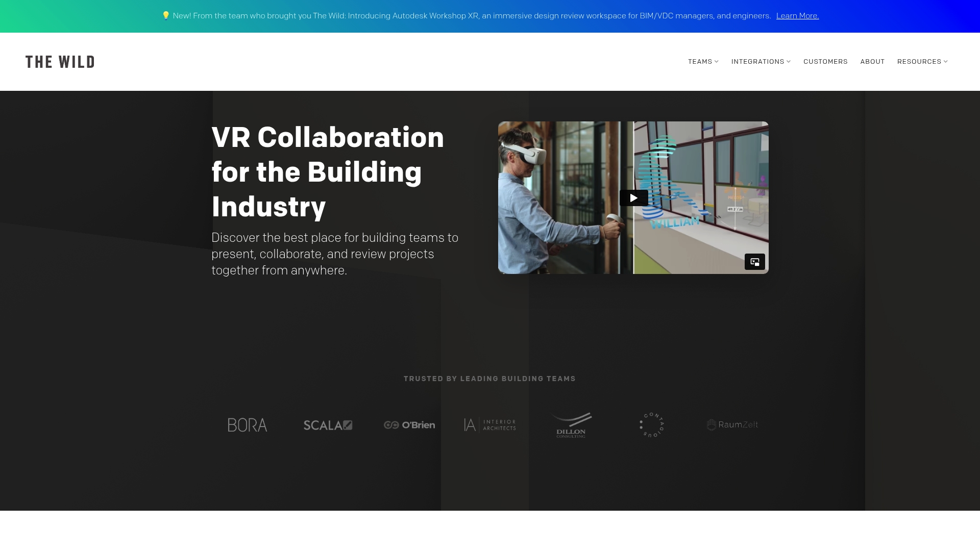Open the INTEGRATIONS dropdown
Viewport: 980px width, 551px height.
(761, 61)
